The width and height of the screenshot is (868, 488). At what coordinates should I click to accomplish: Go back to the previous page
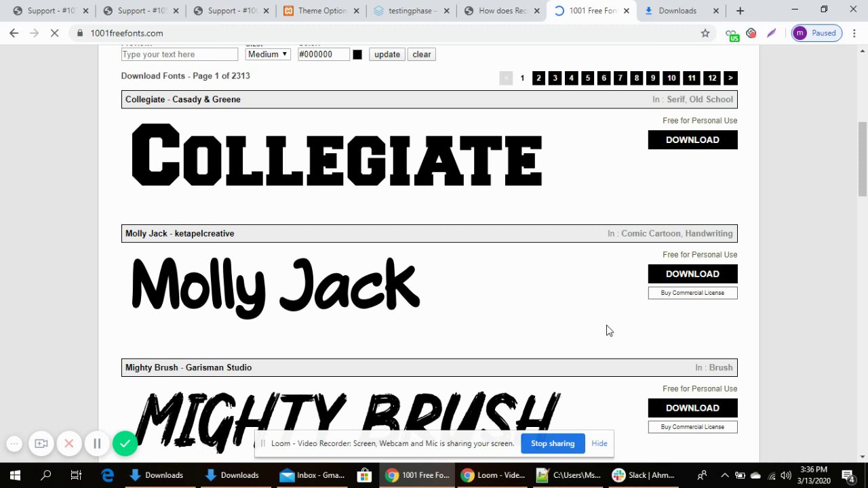[x=14, y=33]
